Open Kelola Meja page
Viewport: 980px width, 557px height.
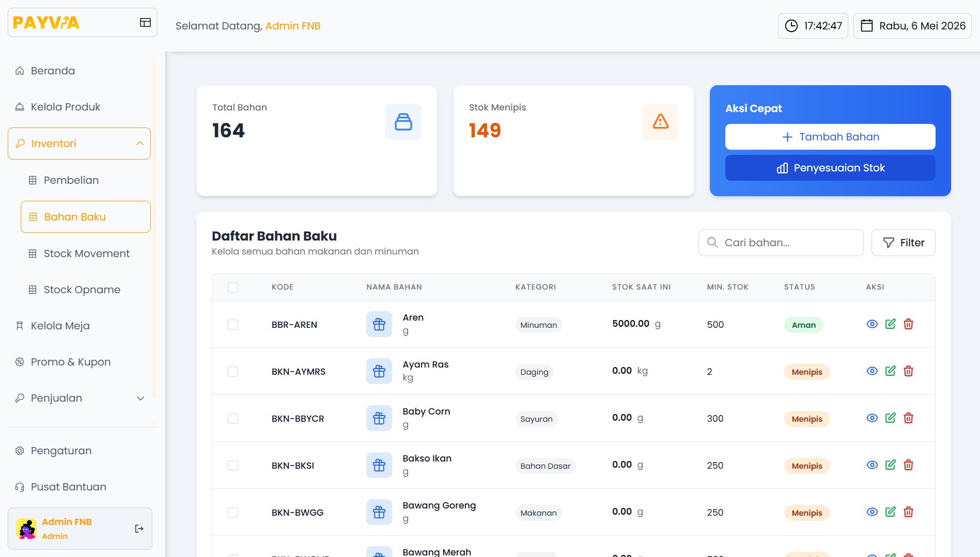[x=79, y=326]
